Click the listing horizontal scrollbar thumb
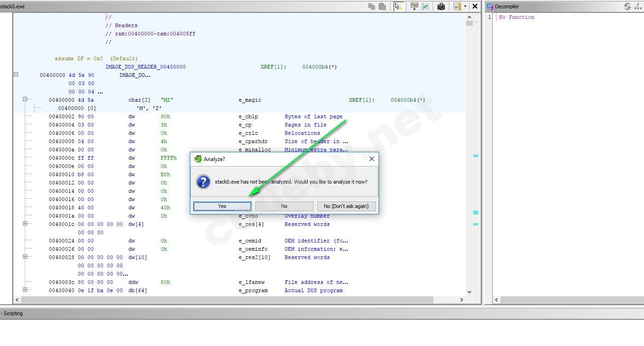644x346 pixels. (227, 300)
